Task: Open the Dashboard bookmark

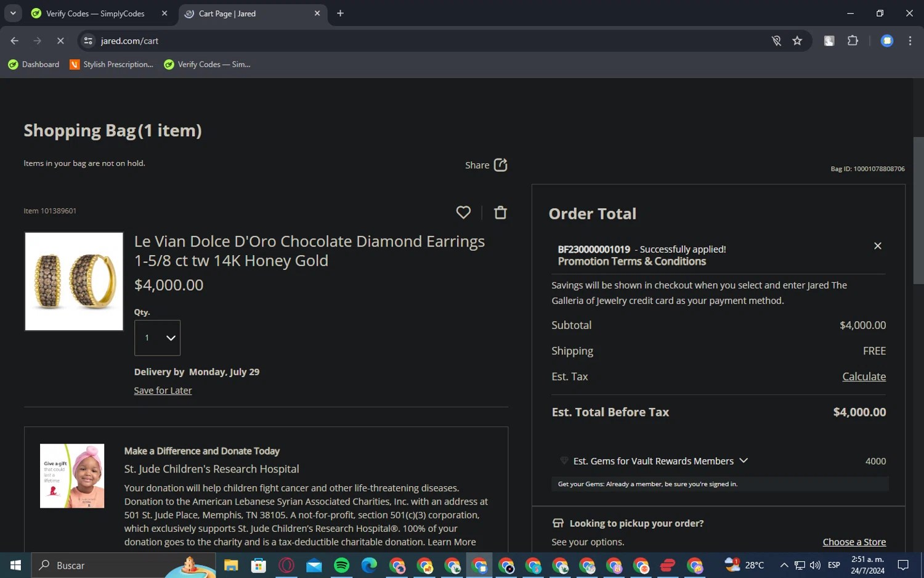Action: (x=34, y=64)
